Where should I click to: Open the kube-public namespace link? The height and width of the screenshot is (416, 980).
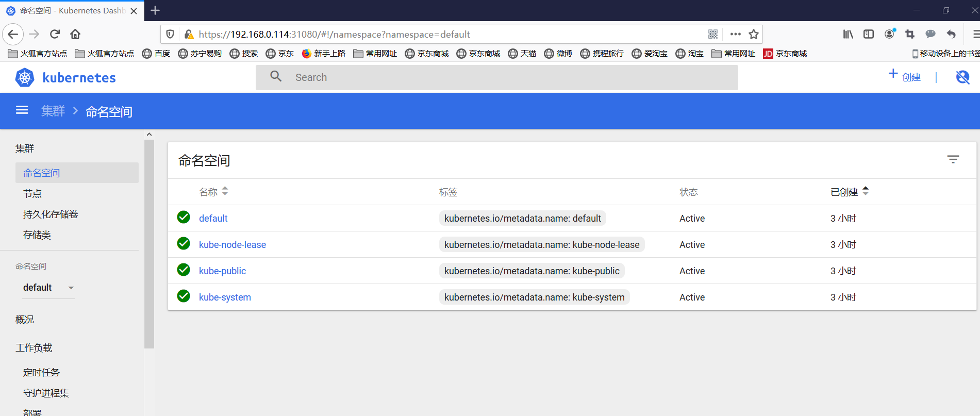(x=222, y=271)
